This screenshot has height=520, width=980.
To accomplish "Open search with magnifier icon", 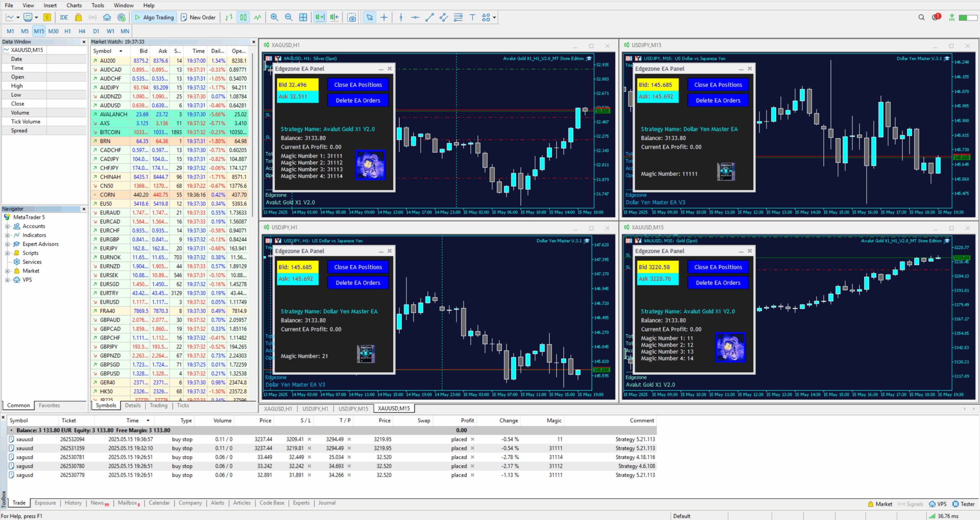I will click(x=921, y=17).
